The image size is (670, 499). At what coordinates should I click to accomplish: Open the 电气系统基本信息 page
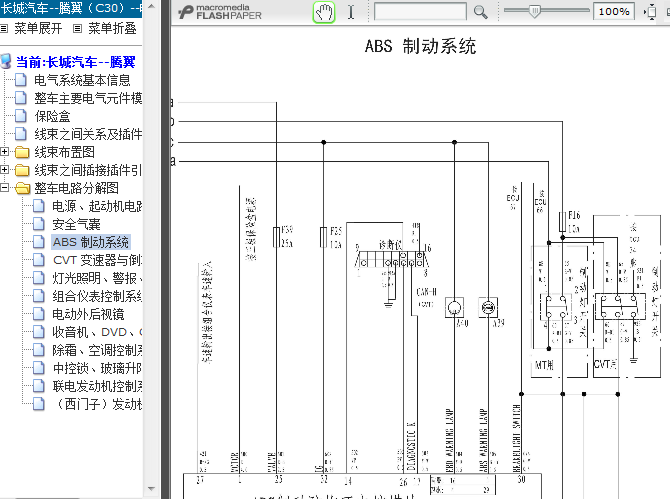point(82,80)
